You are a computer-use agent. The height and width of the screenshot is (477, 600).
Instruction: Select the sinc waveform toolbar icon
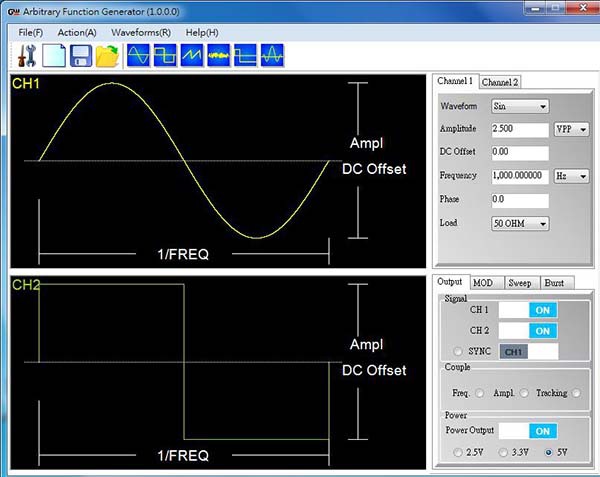coord(272,55)
